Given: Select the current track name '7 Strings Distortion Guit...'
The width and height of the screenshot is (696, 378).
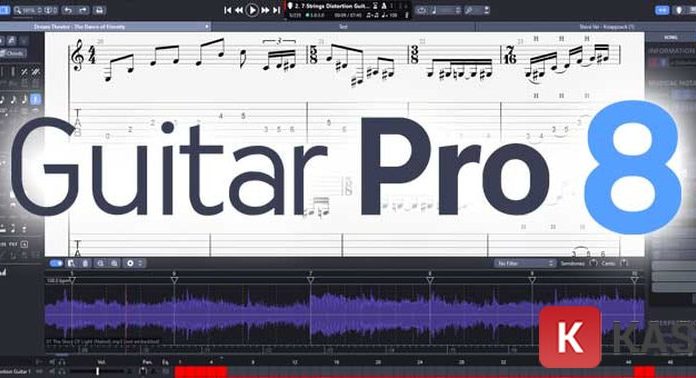Looking at the screenshot, I should coord(332,6).
